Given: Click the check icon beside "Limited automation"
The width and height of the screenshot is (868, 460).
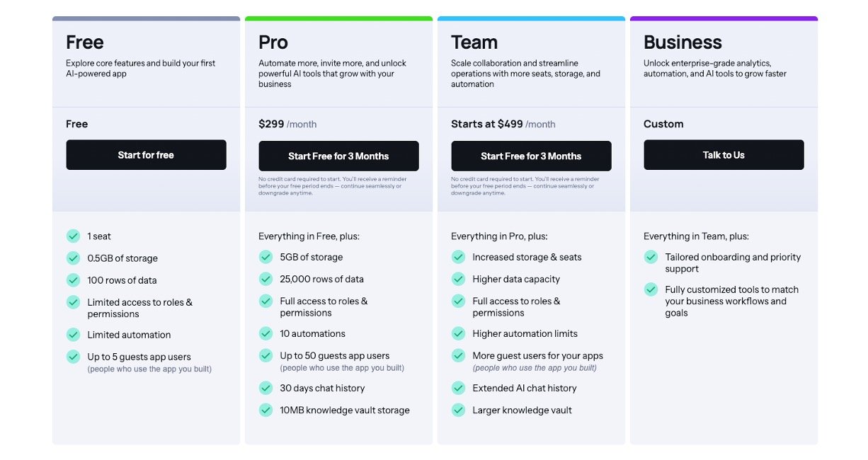Looking at the screenshot, I should (x=73, y=334).
